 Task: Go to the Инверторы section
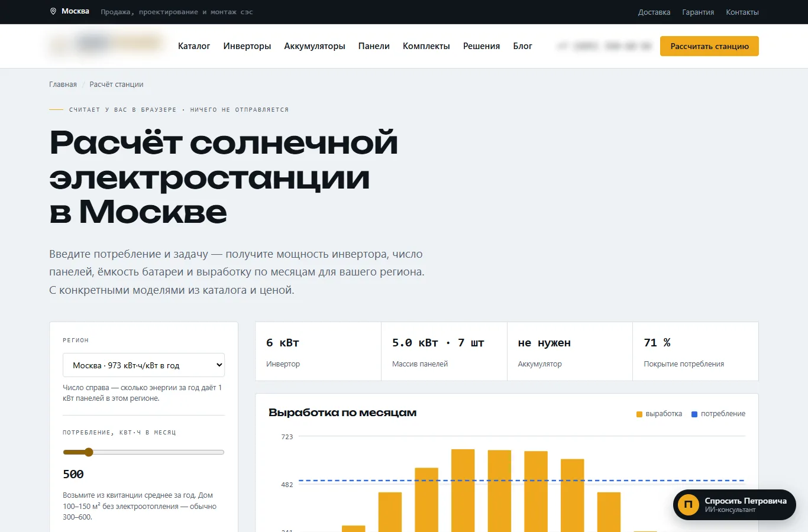247,46
